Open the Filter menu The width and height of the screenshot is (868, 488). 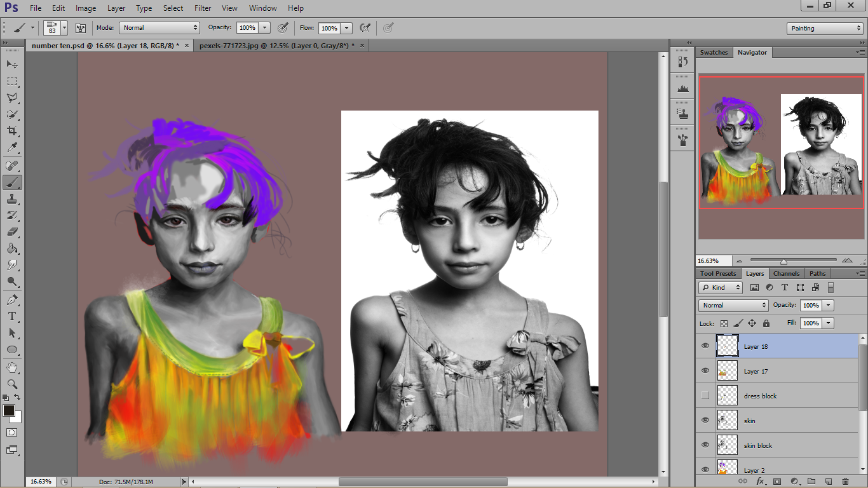[x=203, y=8]
